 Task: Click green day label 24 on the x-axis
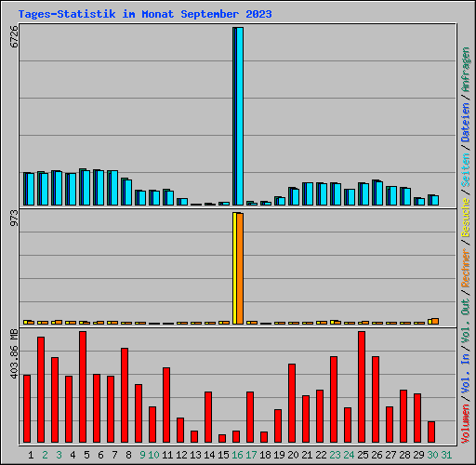tap(349, 455)
